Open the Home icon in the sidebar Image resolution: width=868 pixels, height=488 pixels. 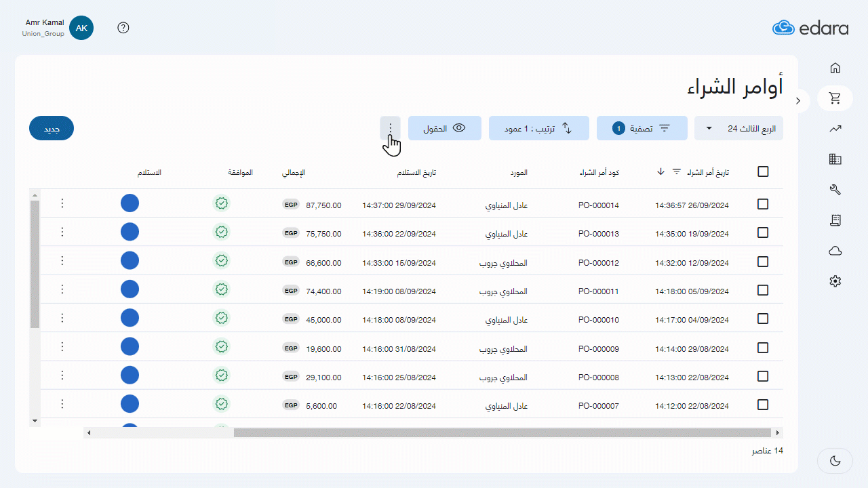coord(835,68)
